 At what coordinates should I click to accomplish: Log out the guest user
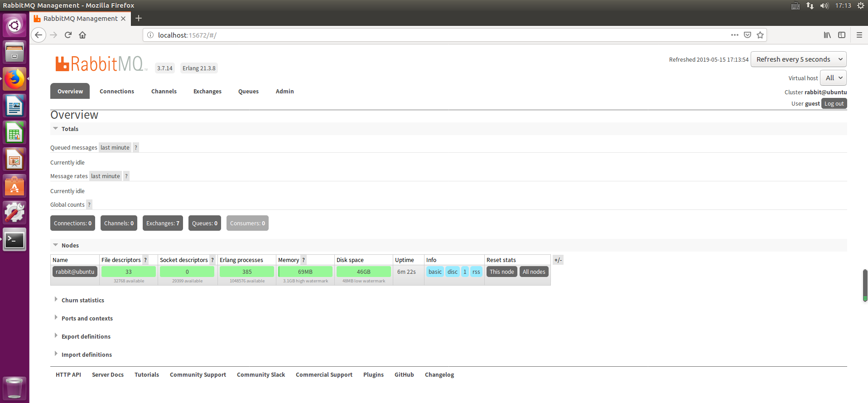click(834, 103)
